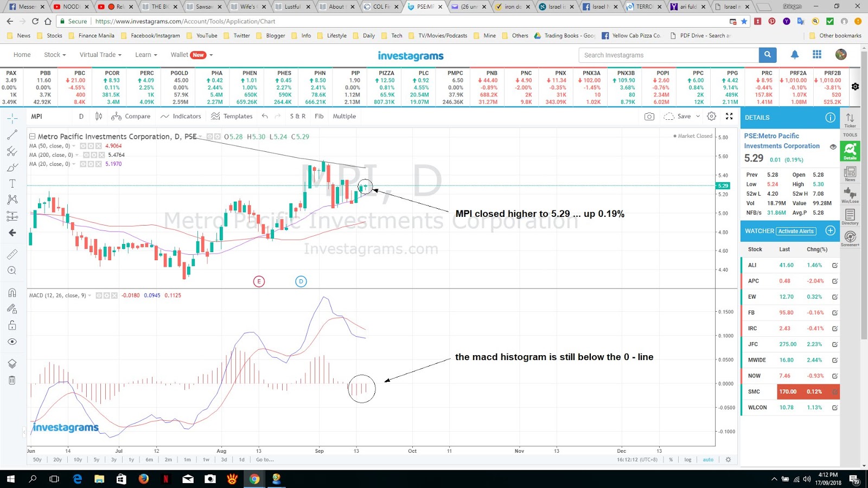The image size is (868, 488).
Task: Click the Save chart cloud button
Action: 678,116
